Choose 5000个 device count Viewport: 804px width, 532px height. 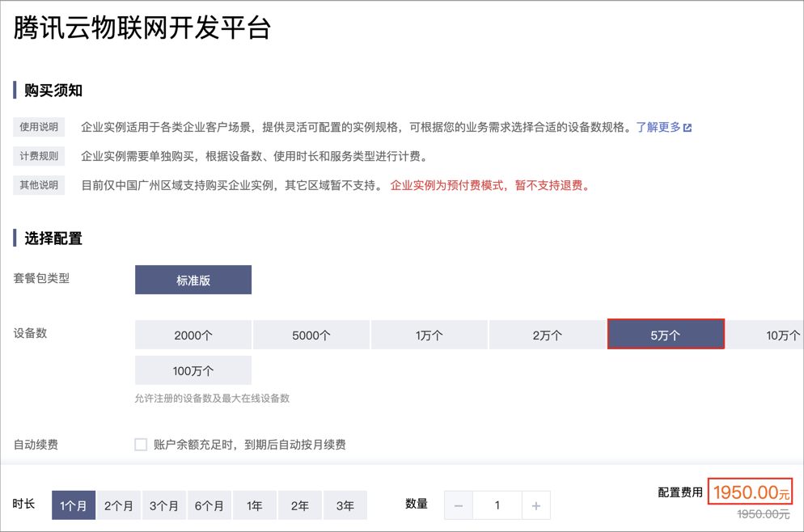(311, 336)
